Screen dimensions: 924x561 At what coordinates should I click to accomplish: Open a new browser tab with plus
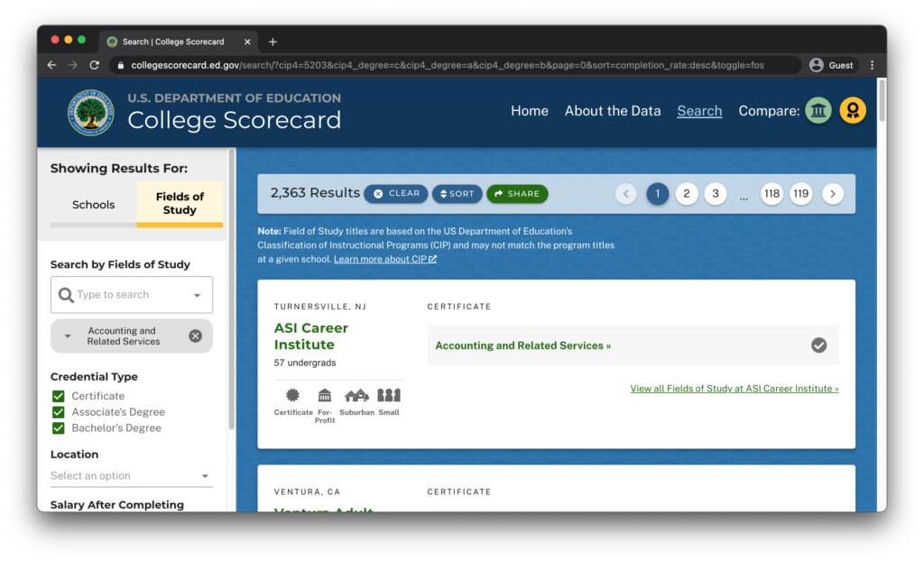point(273,41)
